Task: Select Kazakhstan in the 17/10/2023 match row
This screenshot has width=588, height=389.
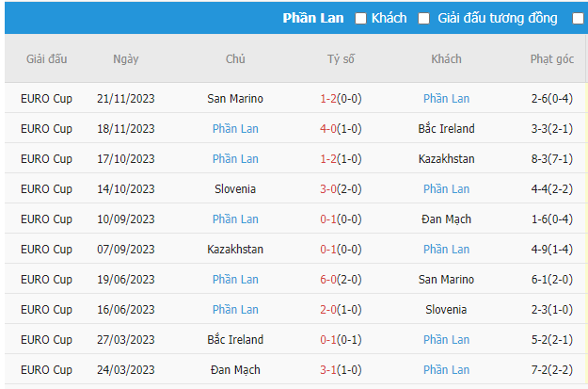Action: pos(446,159)
